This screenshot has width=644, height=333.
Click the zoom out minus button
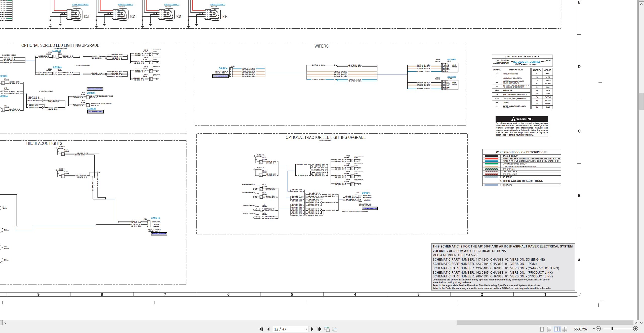coord(598,329)
